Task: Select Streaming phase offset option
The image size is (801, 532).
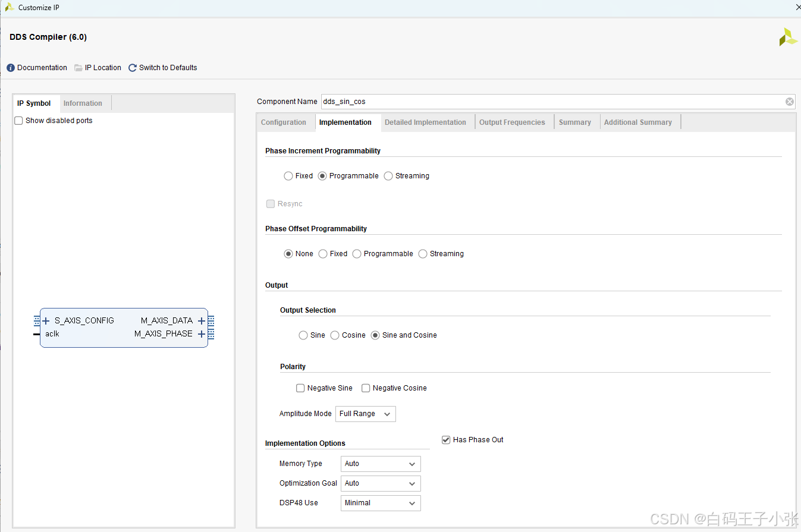Action: 423,254
